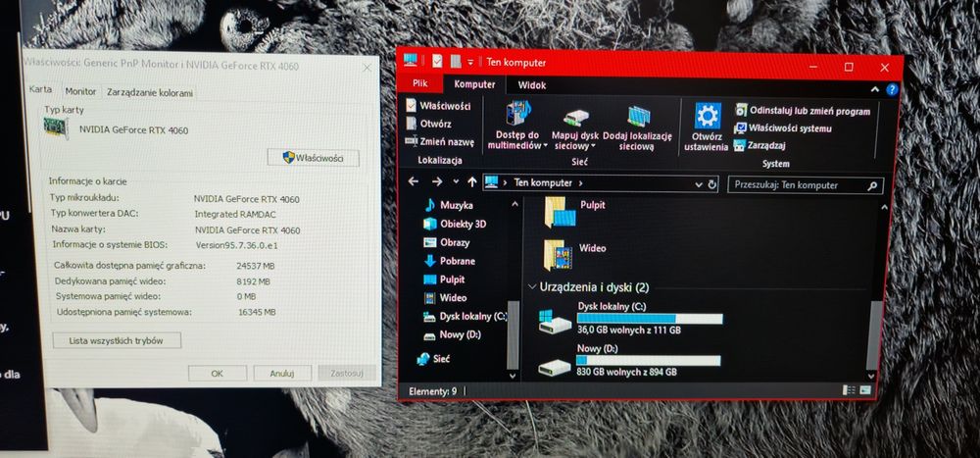
Task: Click Odinstaluj lub zmień program
Action: tap(803, 112)
